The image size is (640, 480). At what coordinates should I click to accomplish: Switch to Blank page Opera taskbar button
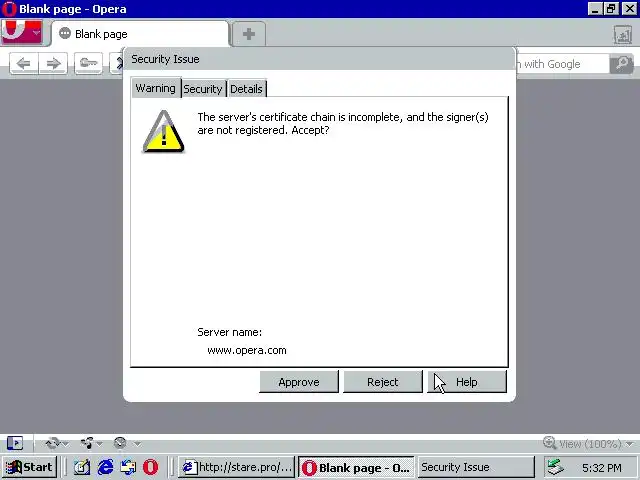point(356,467)
